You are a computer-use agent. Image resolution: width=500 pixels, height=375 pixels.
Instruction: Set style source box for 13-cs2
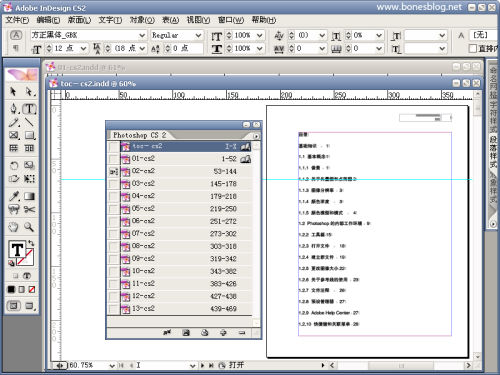click(x=114, y=309)
